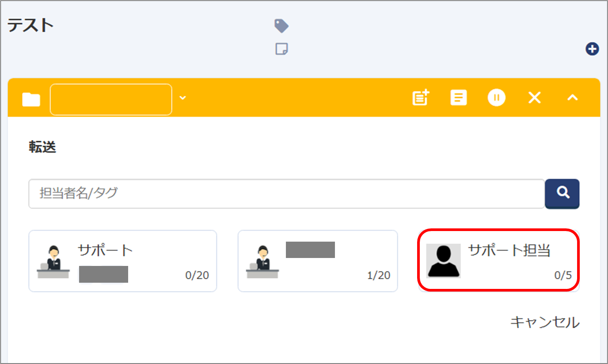
Task: Click the empty field in the orange bar
Action: point(111,99)
